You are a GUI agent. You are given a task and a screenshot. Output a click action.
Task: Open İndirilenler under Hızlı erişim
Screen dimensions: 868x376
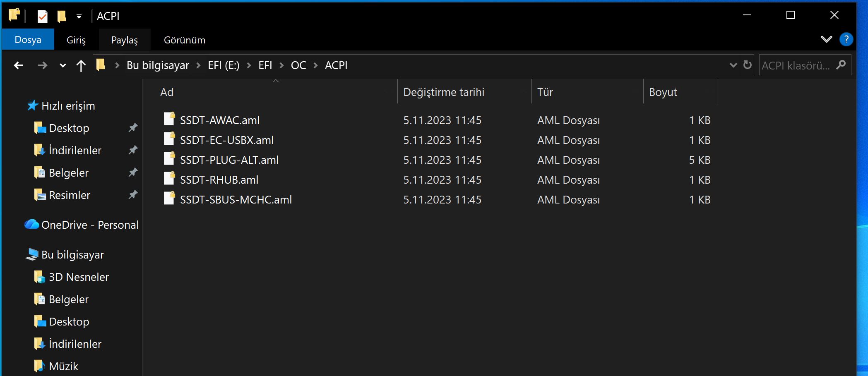pyautogui.click(x=75, y=151)
